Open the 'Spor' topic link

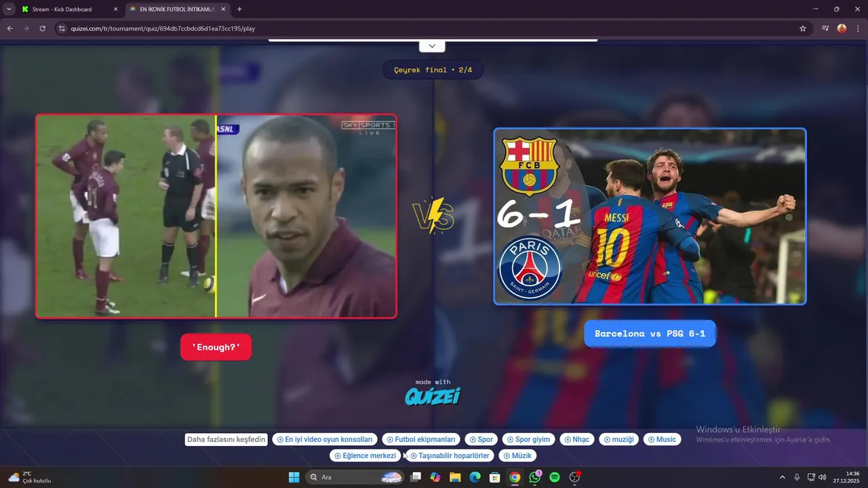click(481, 439)
